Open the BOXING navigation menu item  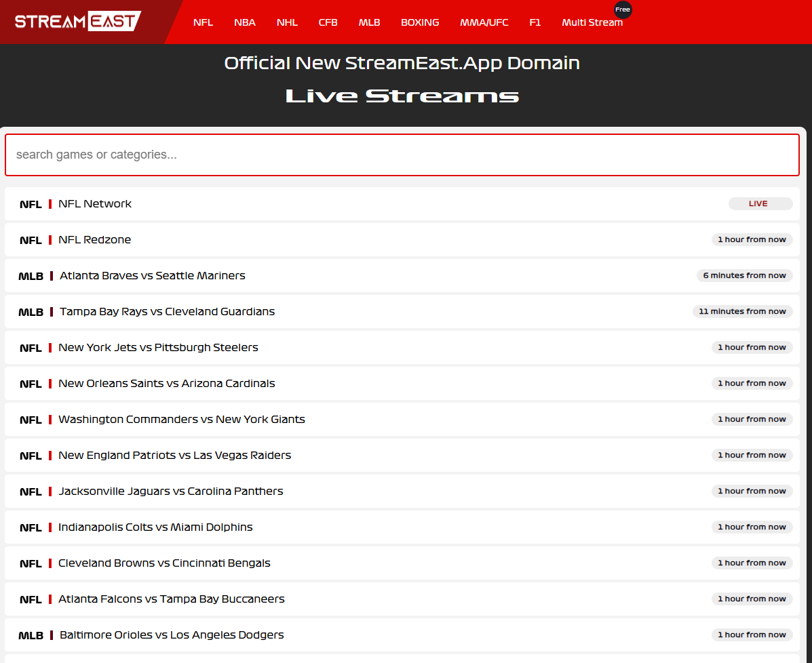pyautogui.click(x=420, y=22)
